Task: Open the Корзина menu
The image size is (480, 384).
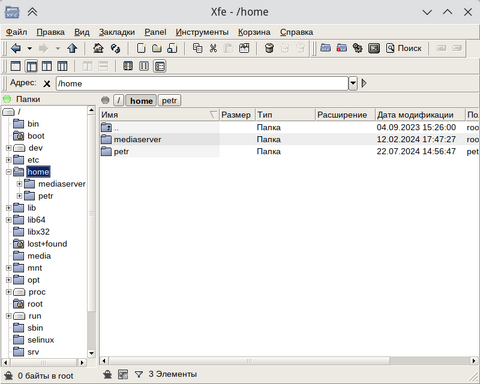Action: [254, 32]
